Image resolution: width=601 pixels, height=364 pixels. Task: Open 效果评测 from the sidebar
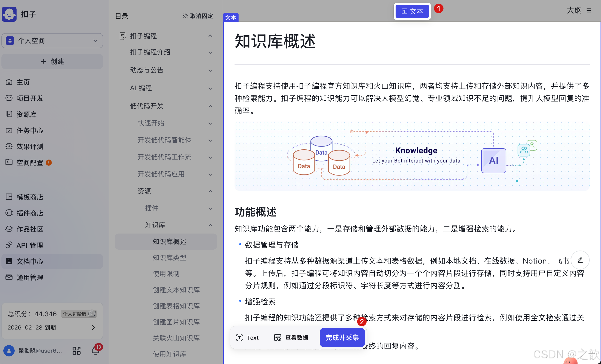point(29,147)
